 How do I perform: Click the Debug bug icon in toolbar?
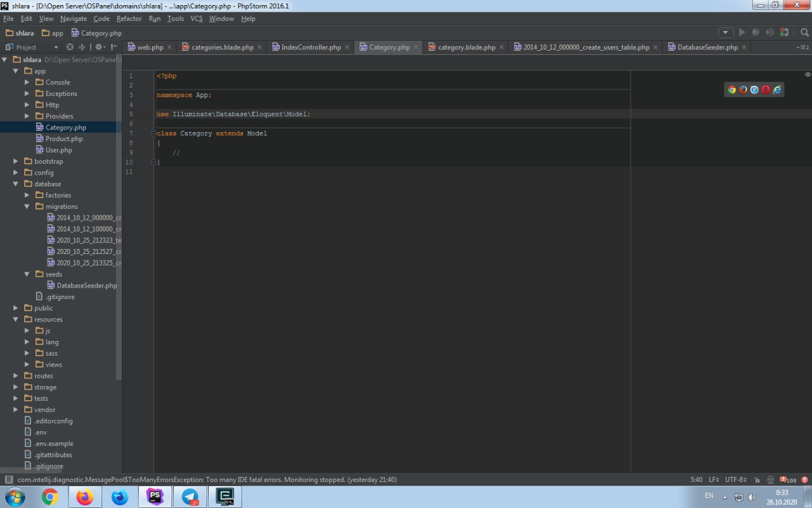[x=756, y=32]
